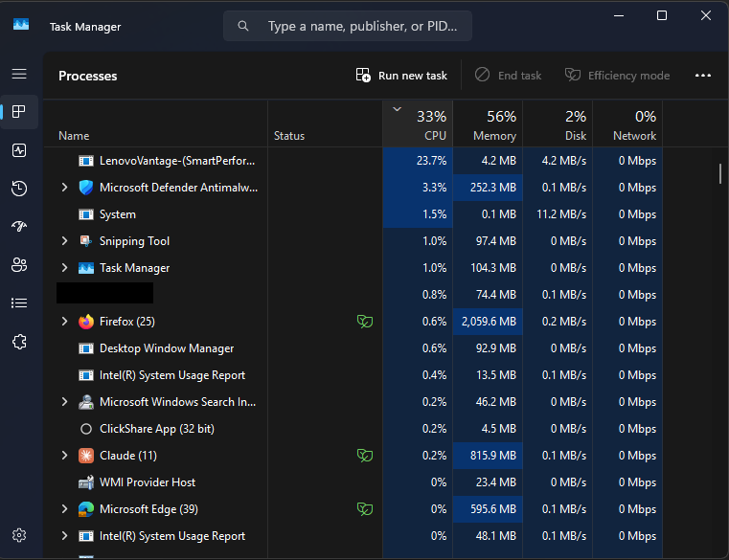Click Task Manager memory value 104.3 MB
Screen dimensions: 729x560
coord(493,268)
